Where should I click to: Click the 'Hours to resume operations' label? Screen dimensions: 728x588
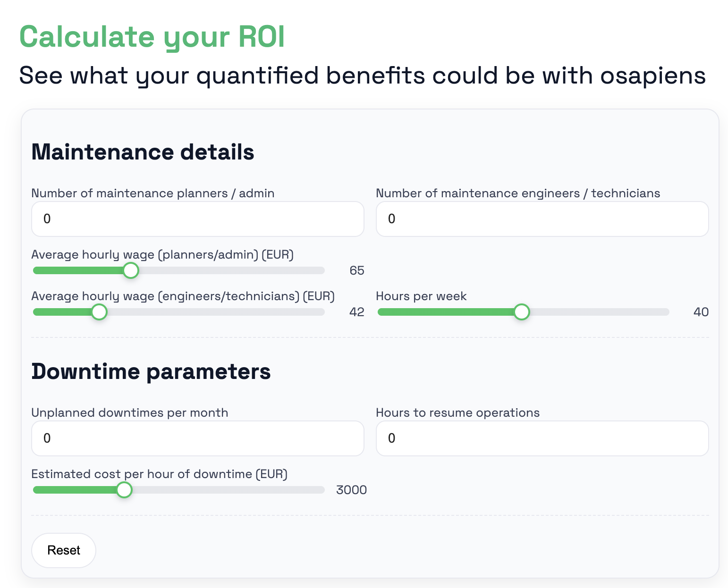click(457, 413)
